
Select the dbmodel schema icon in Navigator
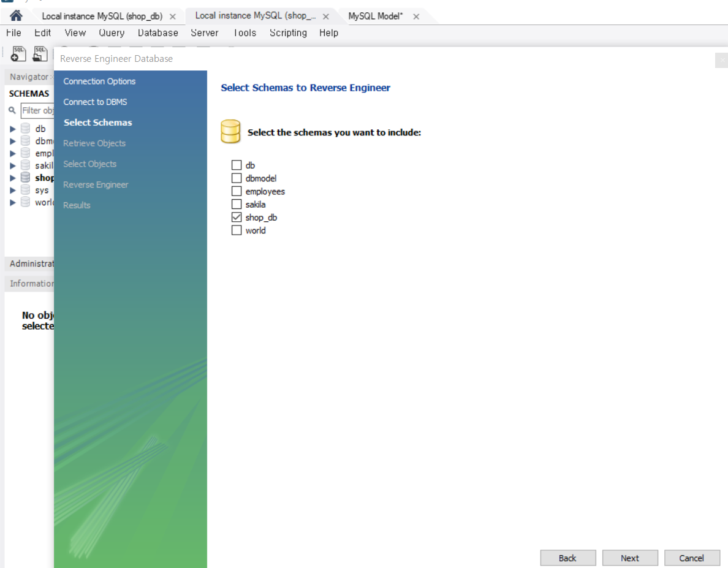[26, 140]
